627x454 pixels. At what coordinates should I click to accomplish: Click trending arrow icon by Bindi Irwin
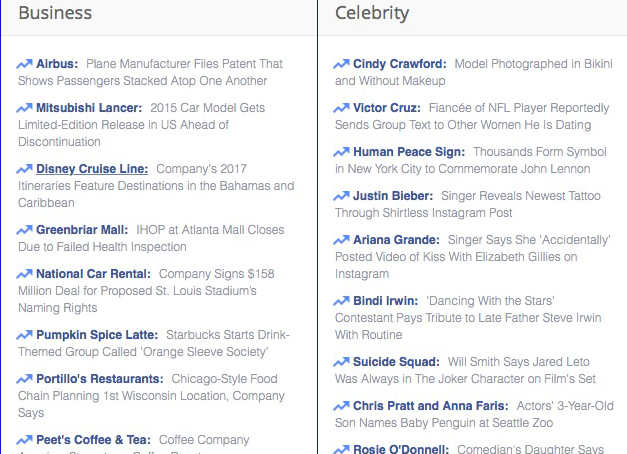tap(341, 301)
